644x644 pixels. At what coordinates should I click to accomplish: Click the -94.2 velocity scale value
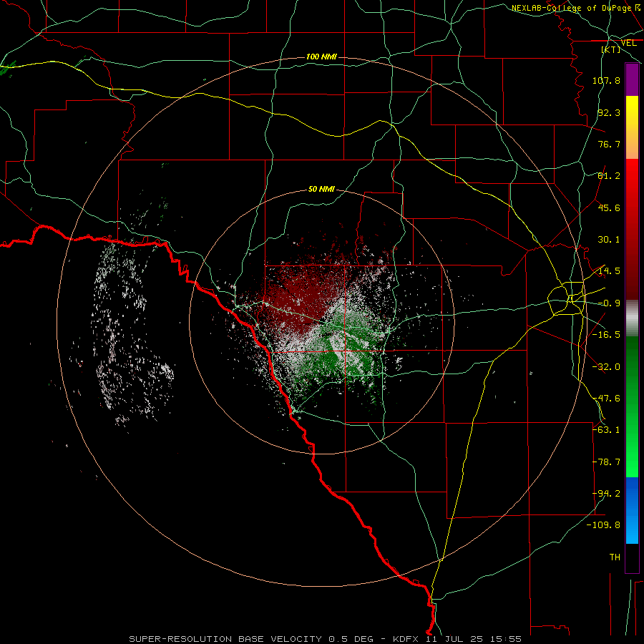[x=606, y=494]
